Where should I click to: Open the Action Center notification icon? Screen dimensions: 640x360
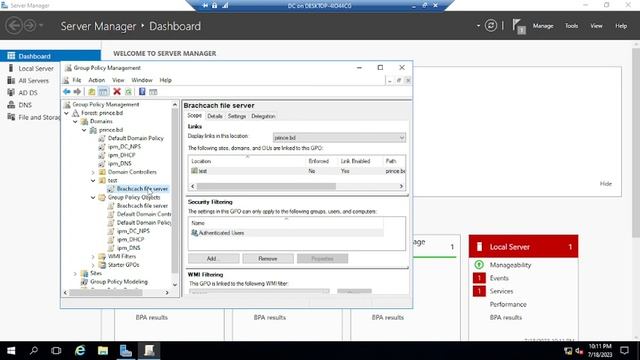click(x=624, y=351)
